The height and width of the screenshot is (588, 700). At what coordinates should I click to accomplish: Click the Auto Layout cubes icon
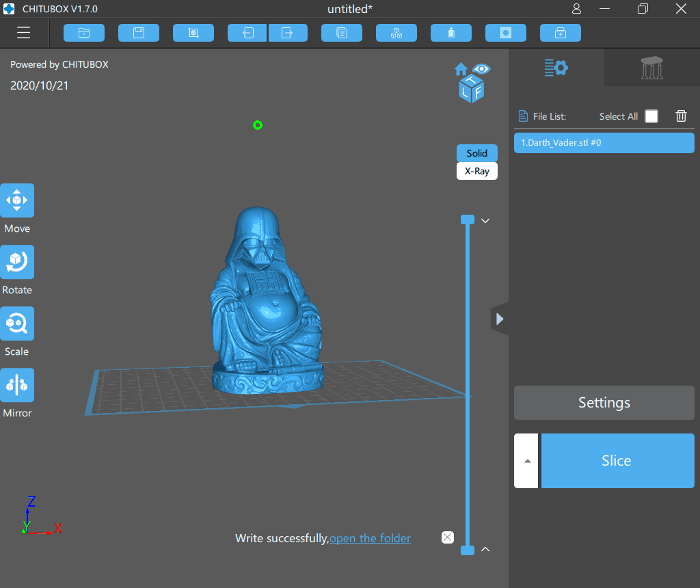point(396,33)
